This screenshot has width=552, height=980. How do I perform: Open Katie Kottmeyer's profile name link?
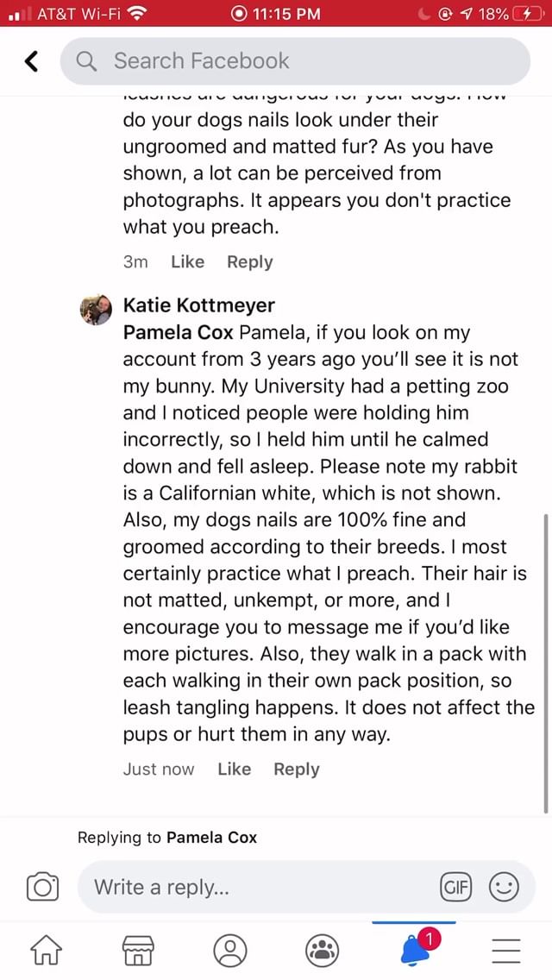pyautogui.click(x=199, y=305)
